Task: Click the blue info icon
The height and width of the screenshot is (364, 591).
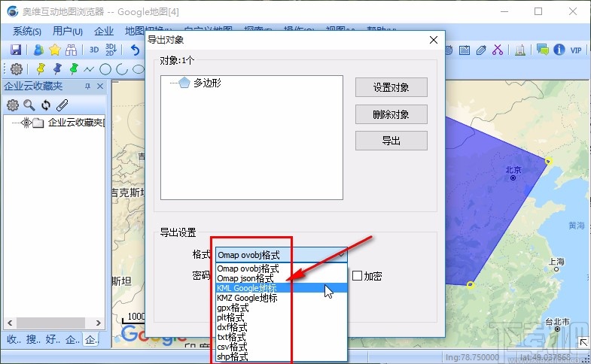Action: [x=559, y=50]
